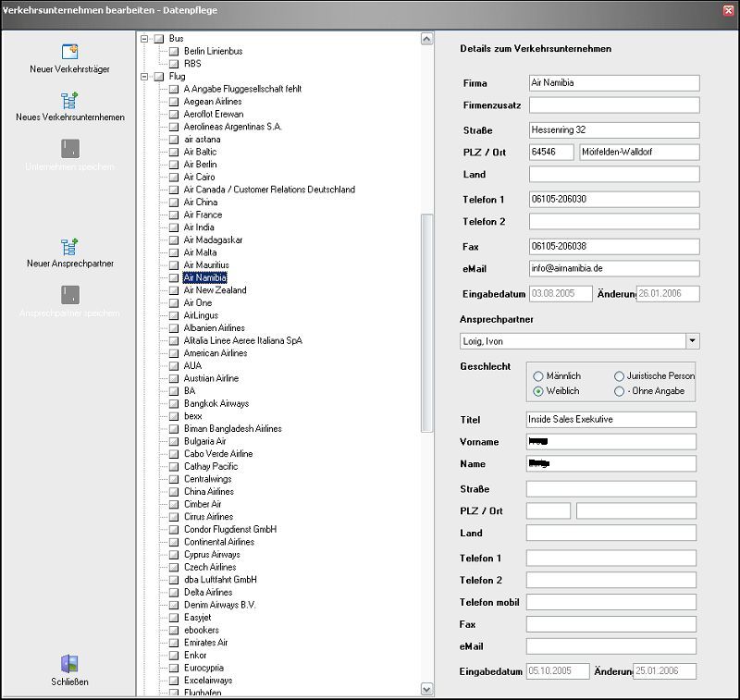Select the Weiblich radio button
The height and width of the screenshot is (700, 740).
click(x=538, y=391)
